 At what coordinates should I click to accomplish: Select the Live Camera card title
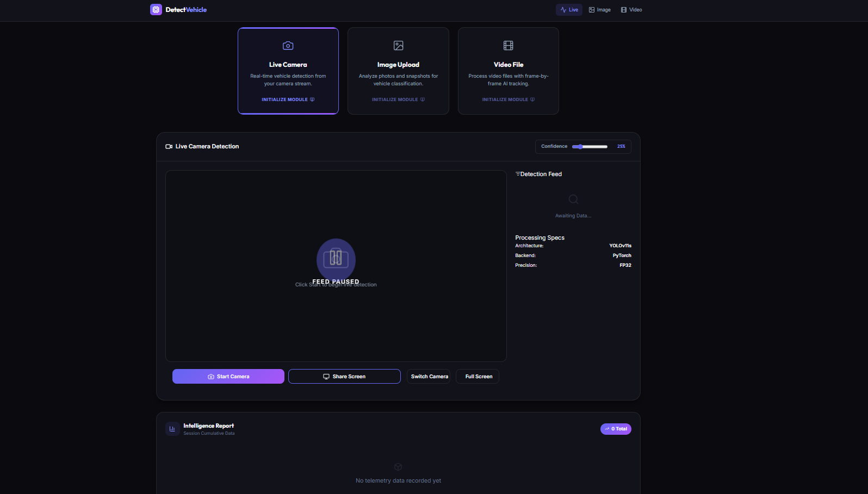(288, 65)
